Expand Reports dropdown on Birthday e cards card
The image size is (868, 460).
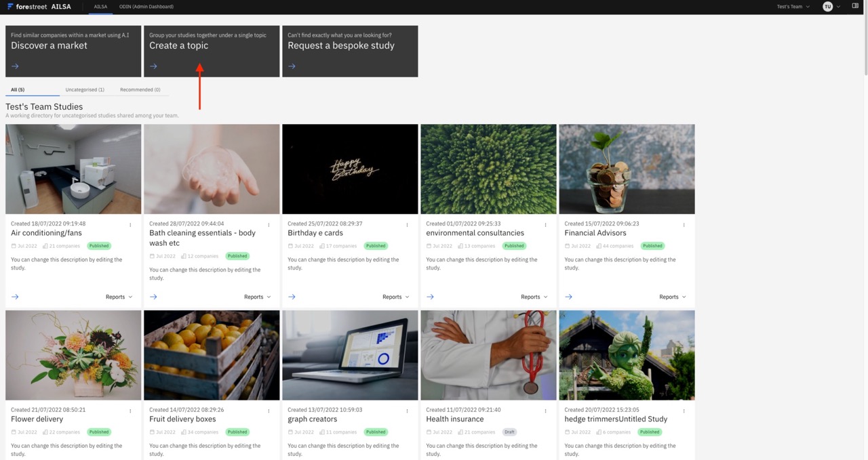tap(396, 297)
